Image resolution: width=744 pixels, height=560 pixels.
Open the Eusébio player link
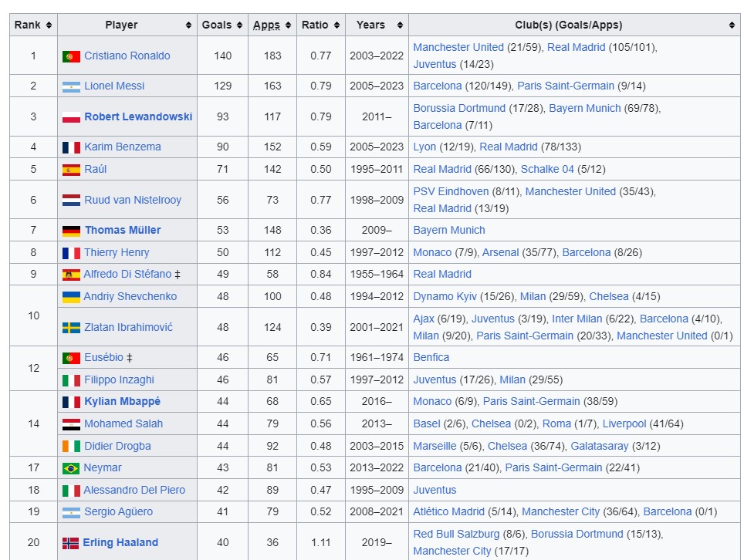pyautogui.click(x=104, y=358)
